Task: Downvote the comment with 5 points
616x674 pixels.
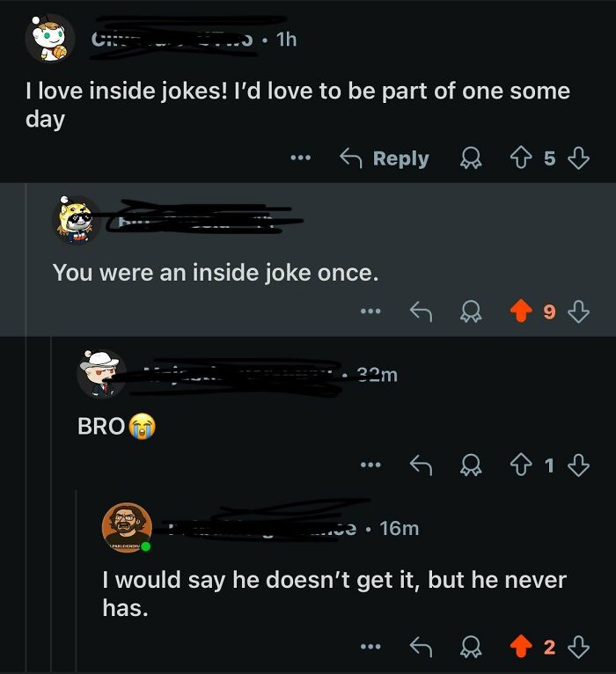Action: pos(579,158)
